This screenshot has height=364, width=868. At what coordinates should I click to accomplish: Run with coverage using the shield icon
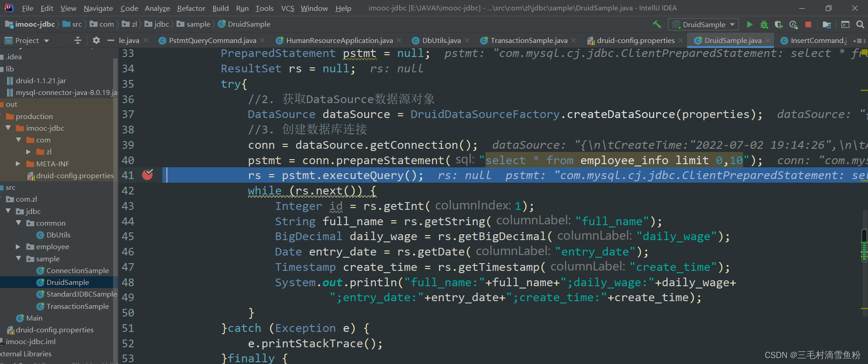[x=778, y=24]
